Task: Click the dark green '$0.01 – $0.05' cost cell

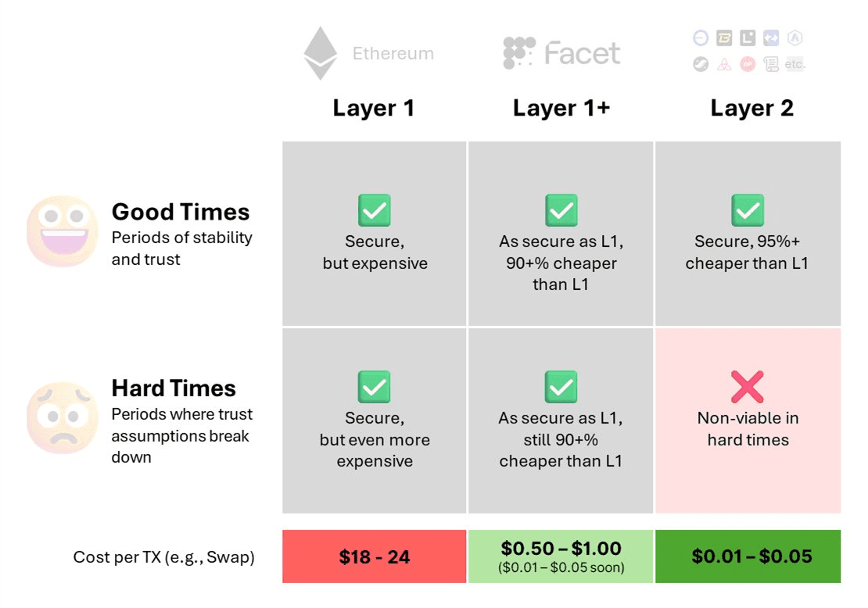Action: [748, 556]
